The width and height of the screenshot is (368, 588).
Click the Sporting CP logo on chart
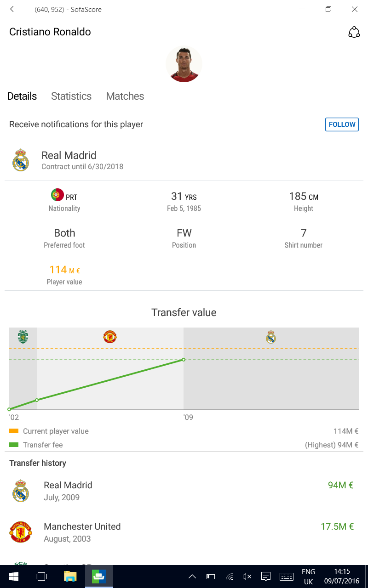[x=23, y=337]
